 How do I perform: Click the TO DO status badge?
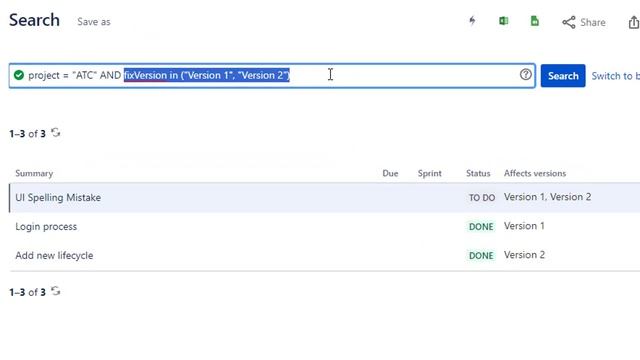[482, 198]
